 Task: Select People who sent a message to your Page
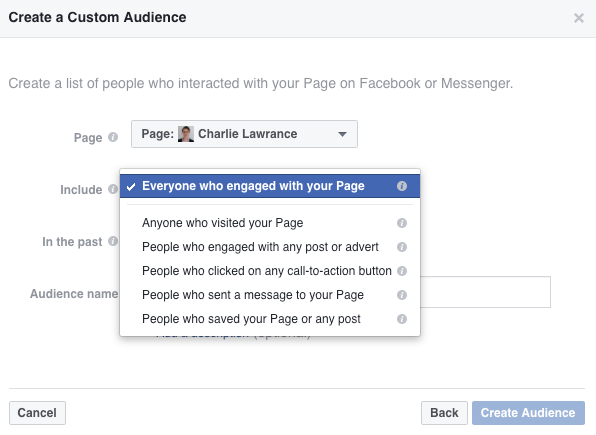[x=270, y=295]
